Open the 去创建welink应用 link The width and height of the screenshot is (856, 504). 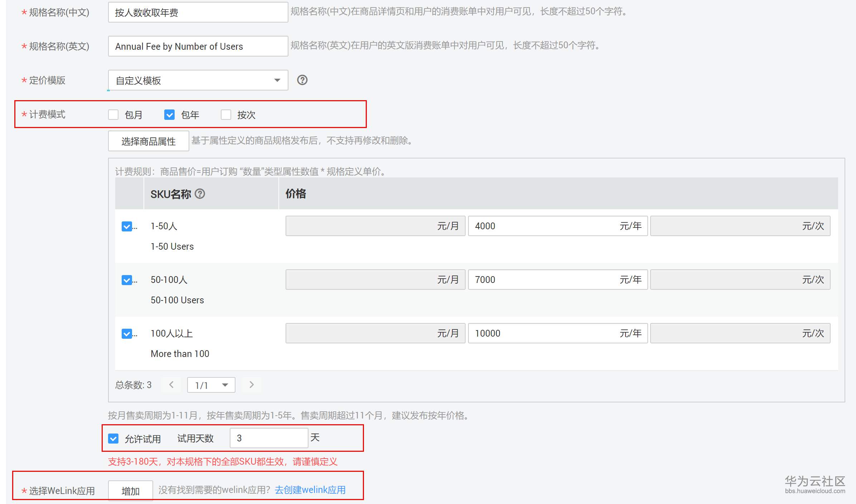[310, 490]
